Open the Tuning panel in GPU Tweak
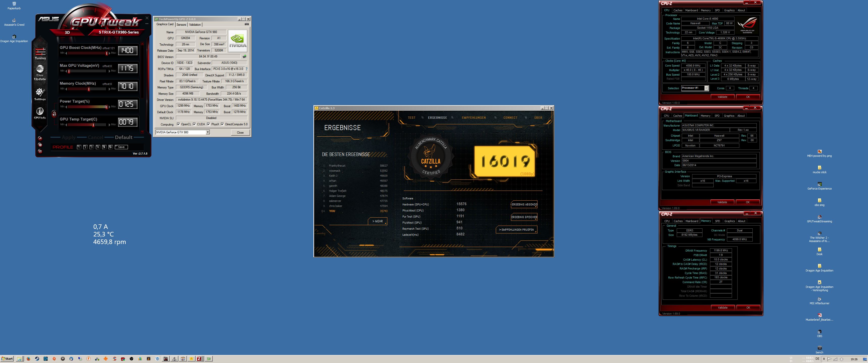Image resolution: width=868 pixels, height=363 pixels. pyautogui.click(x=40, y=53)
